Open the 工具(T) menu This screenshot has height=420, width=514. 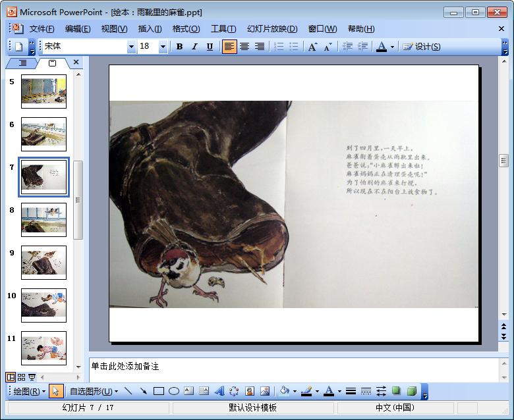223,29
